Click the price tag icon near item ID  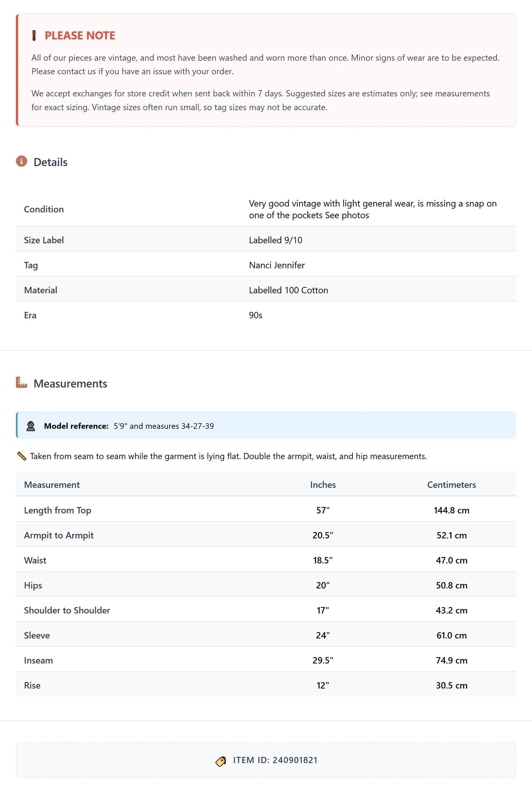221,761
